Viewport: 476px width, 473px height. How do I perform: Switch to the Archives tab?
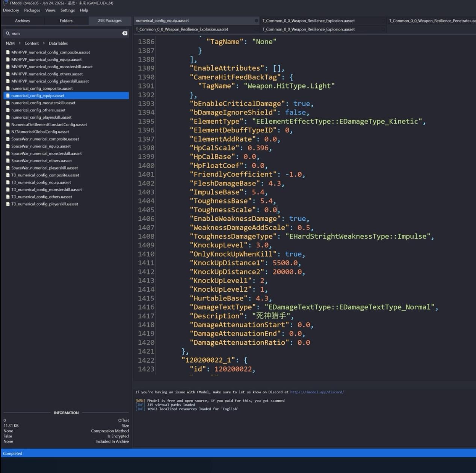tap(22, 21)
